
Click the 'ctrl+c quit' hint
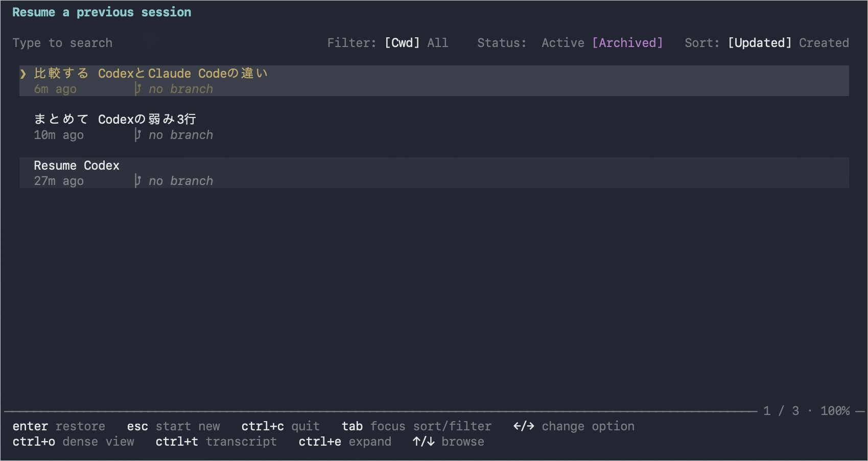coord(280,426)
